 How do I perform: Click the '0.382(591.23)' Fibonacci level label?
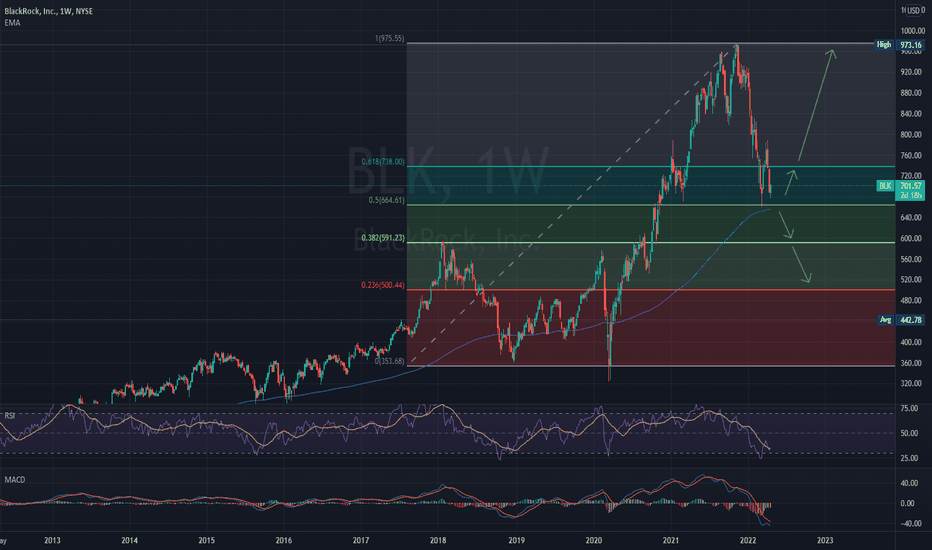(383, 237)
